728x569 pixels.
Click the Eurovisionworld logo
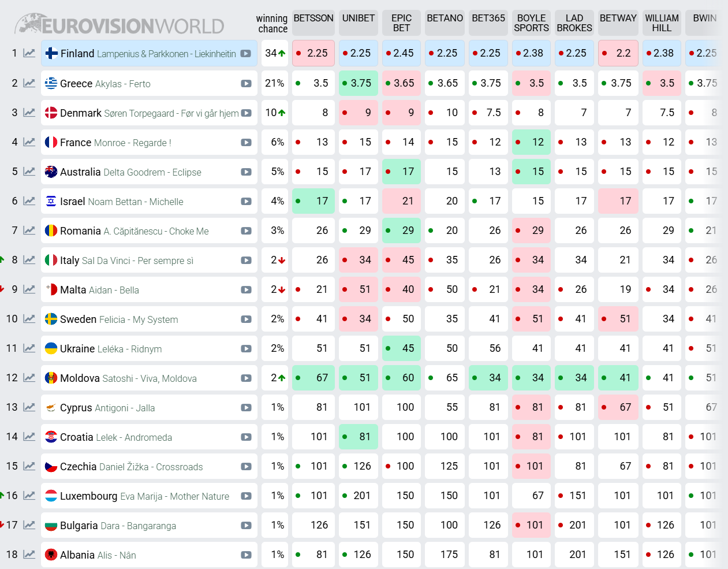(x=120, y=24)
